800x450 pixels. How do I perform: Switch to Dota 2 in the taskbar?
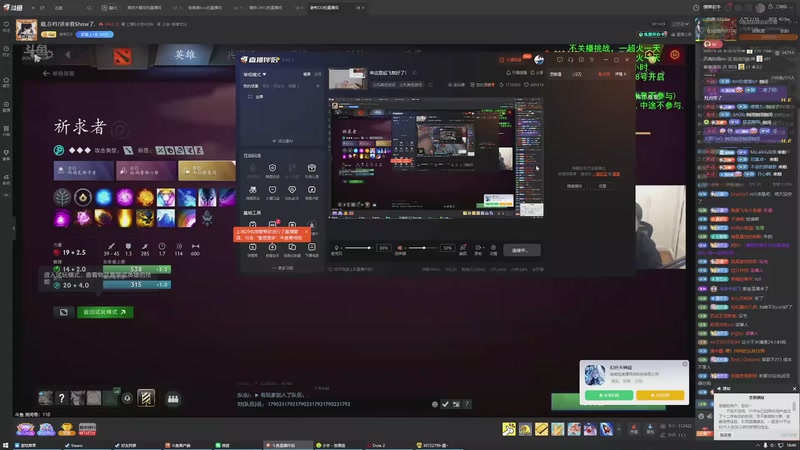(x=378, y=445)
